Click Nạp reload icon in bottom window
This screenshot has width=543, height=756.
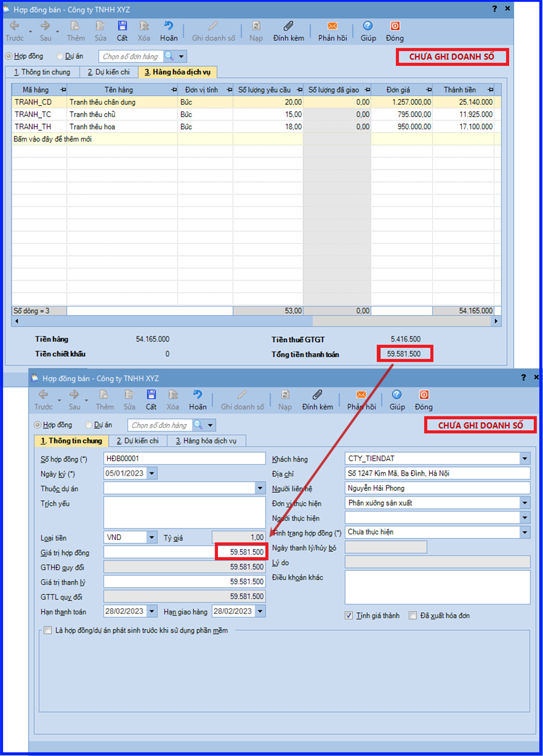pyautogui.click(x=285, y=395)
